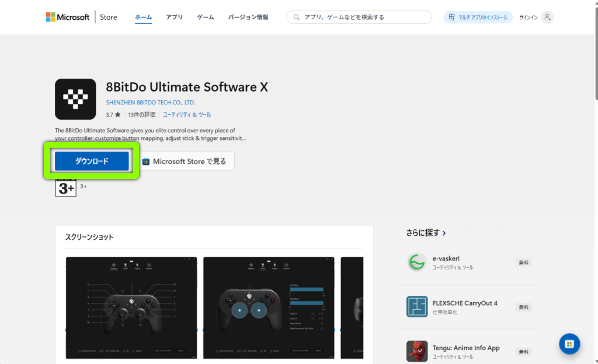598x364 pixels.
Task: Expand the さらに探す section chevron
Action: tap(444, 233)
